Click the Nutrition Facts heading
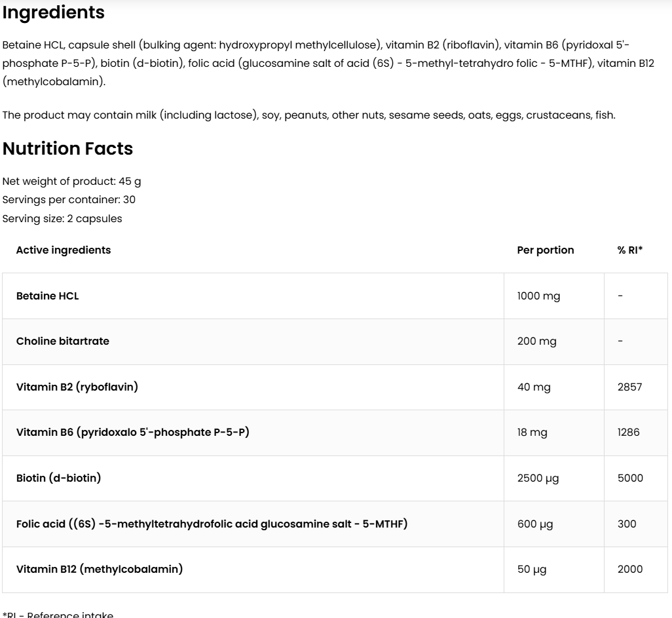The width and height of the screenshot is (672, 618). (67, 149)
